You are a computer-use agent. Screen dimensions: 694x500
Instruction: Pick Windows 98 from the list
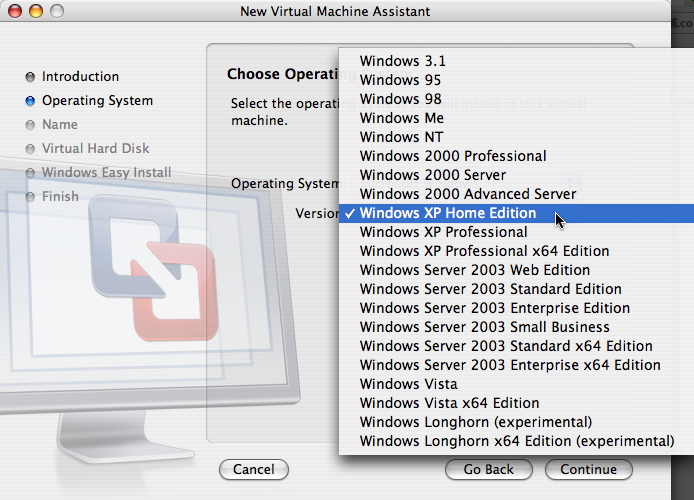pos(400,99)
